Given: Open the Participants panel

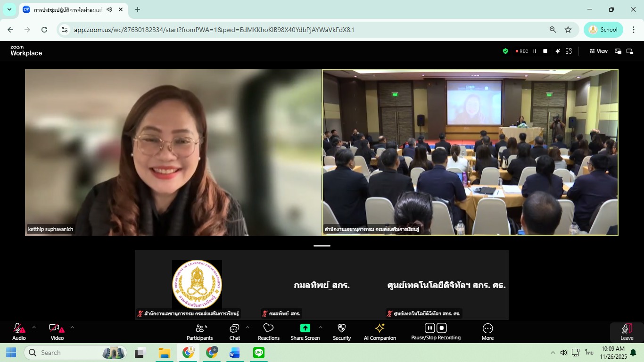Looking at the screenshot, I should [x=200, y=331].
